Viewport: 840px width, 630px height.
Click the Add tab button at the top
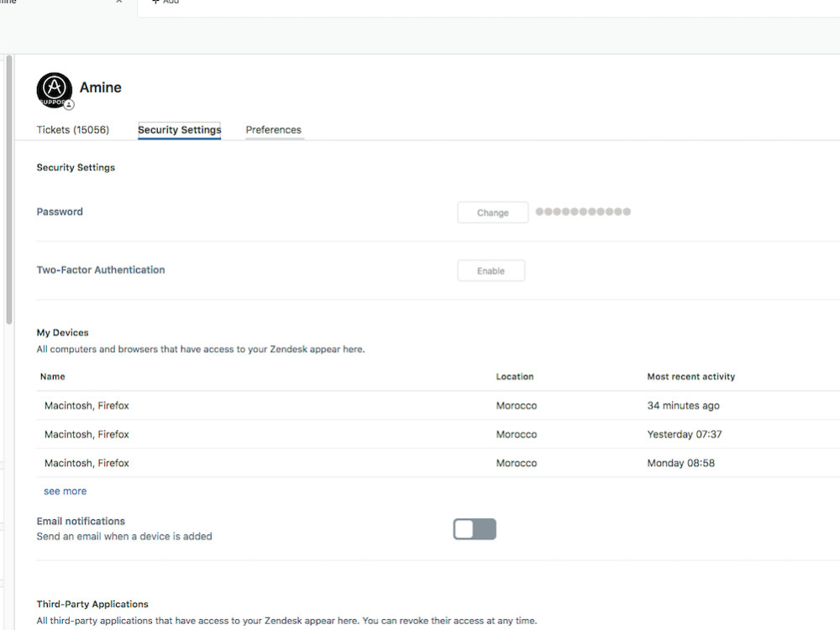click(166, 3)
